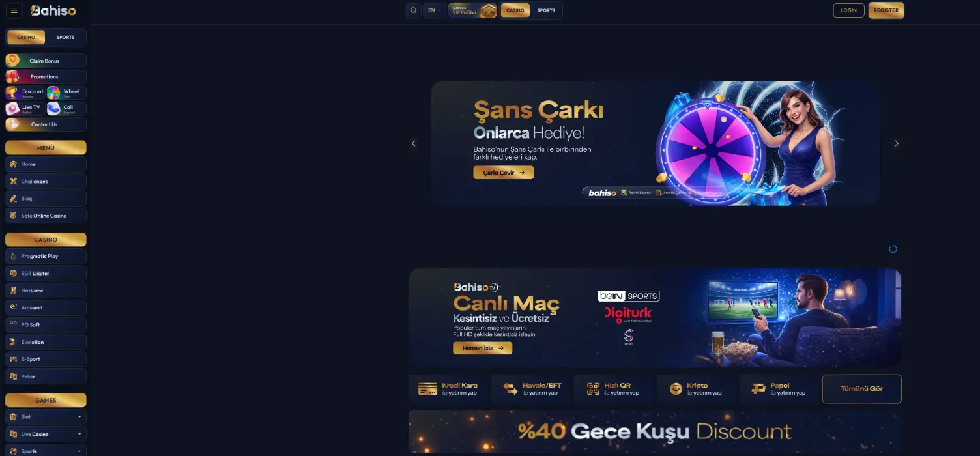Open the Bahiso VIP Club badge

click(x=472, y=10)
